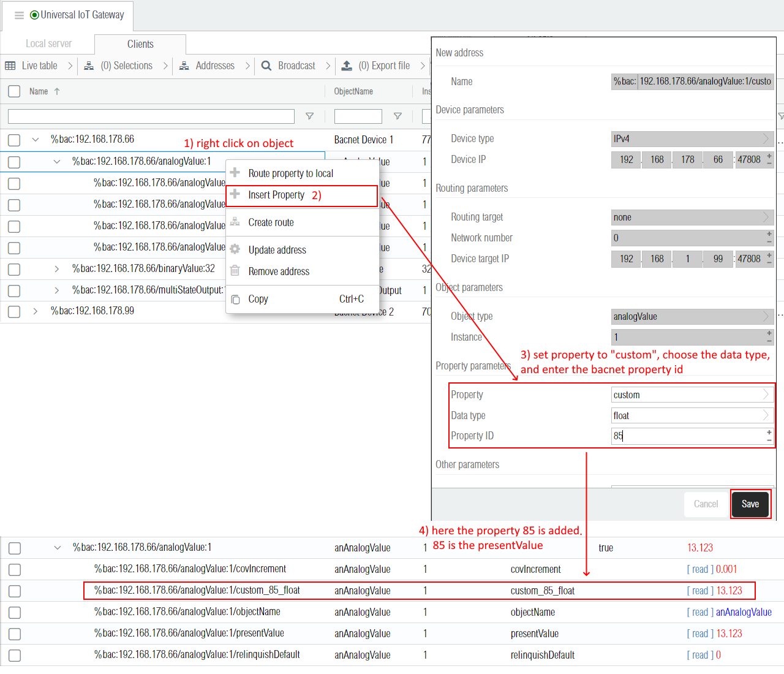
Task: Click the Selections network icon
Action: (x=89, y=66)
